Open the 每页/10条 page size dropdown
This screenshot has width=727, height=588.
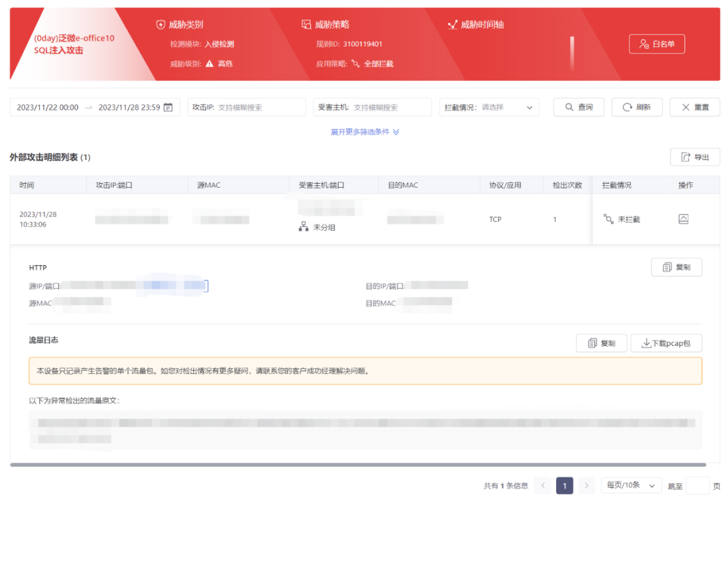(x=631, y=485)
